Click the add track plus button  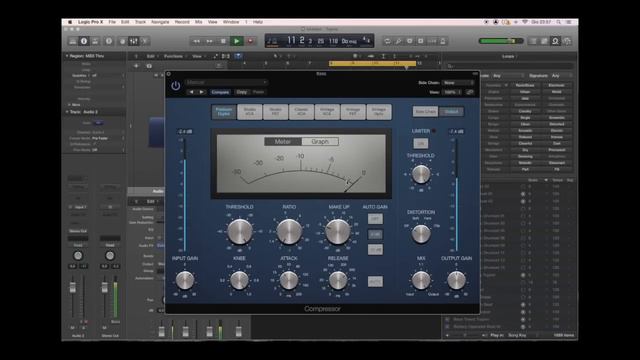(x=136, y=66)
